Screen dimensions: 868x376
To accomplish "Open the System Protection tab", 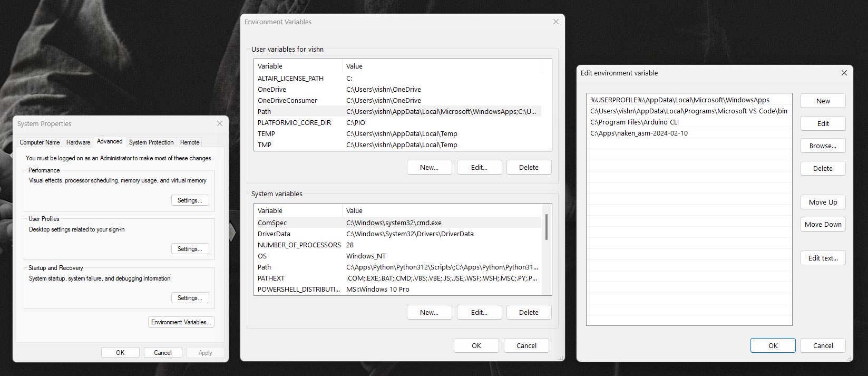I will (151, 142).
